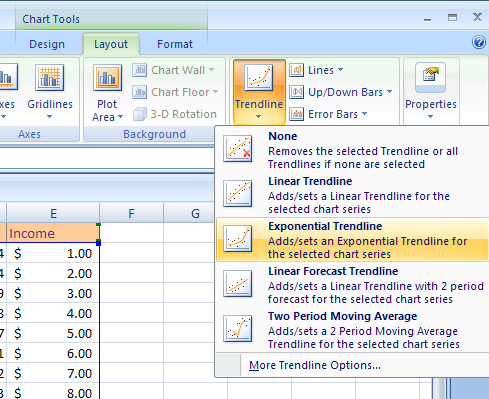Select the cell containing 5.00
The width and height of the screenshot is (489, 399).
53,333
